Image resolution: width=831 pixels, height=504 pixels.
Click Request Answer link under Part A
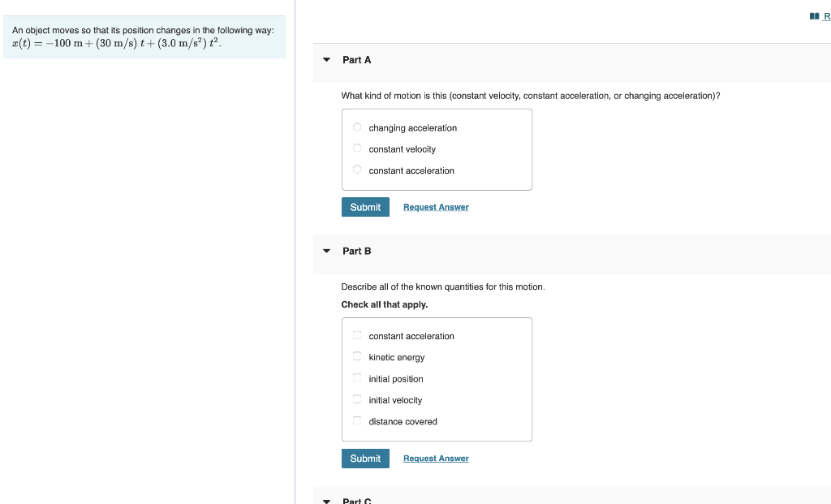point(436,207)
